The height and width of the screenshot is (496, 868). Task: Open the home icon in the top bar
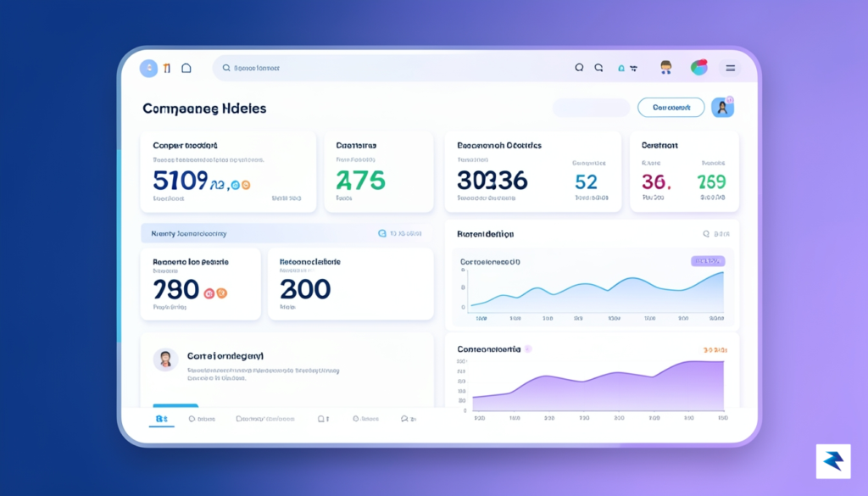pyautogui.click(x=186, y=68)
